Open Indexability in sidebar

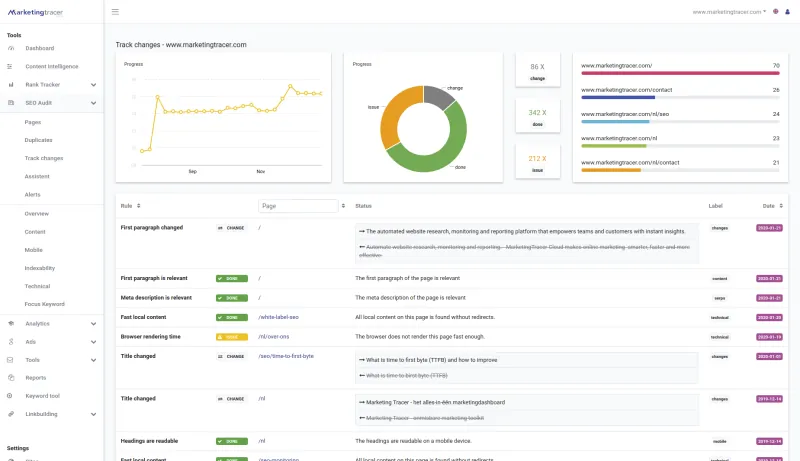coord(39,268)
